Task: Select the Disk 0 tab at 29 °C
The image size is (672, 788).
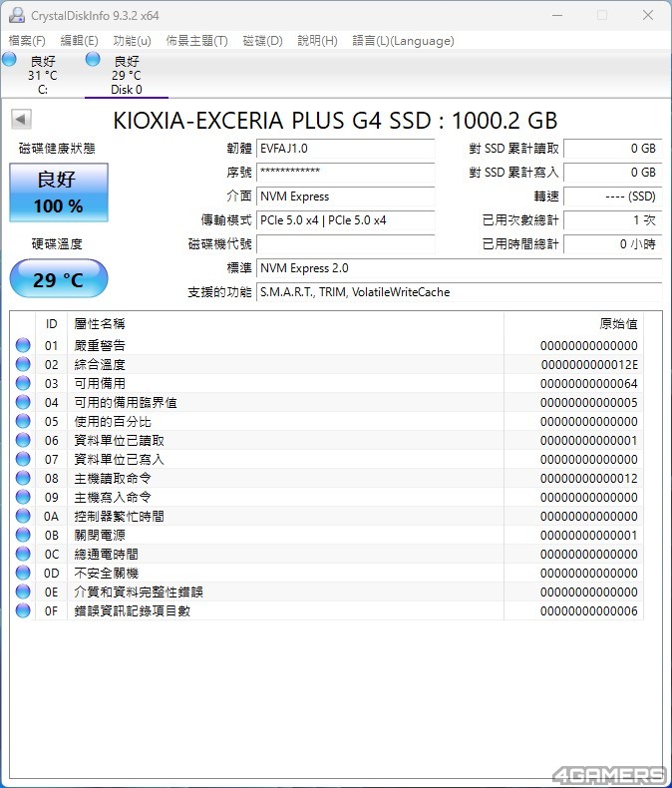Action: click(127, 75)
